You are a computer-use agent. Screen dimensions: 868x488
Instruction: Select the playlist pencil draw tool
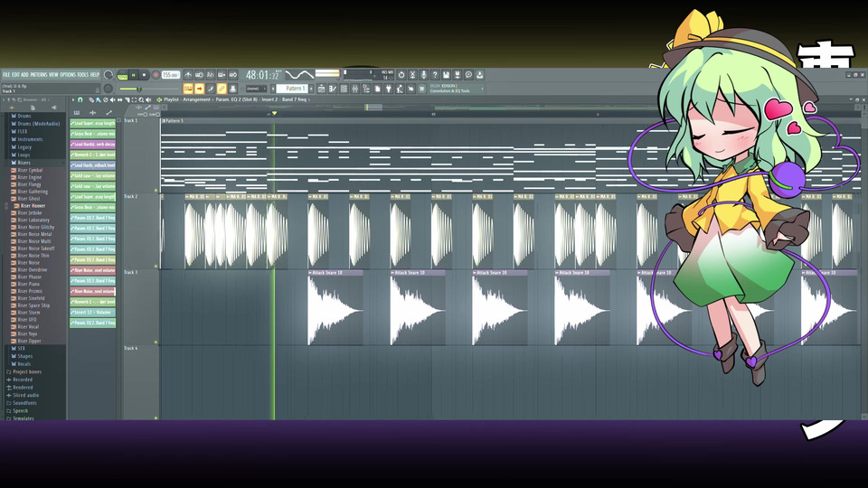[x=91, y=99]
